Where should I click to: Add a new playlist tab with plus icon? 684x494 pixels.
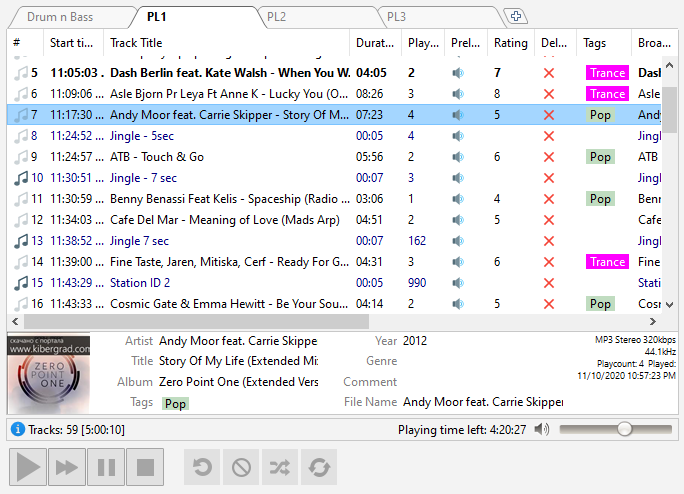516,17
